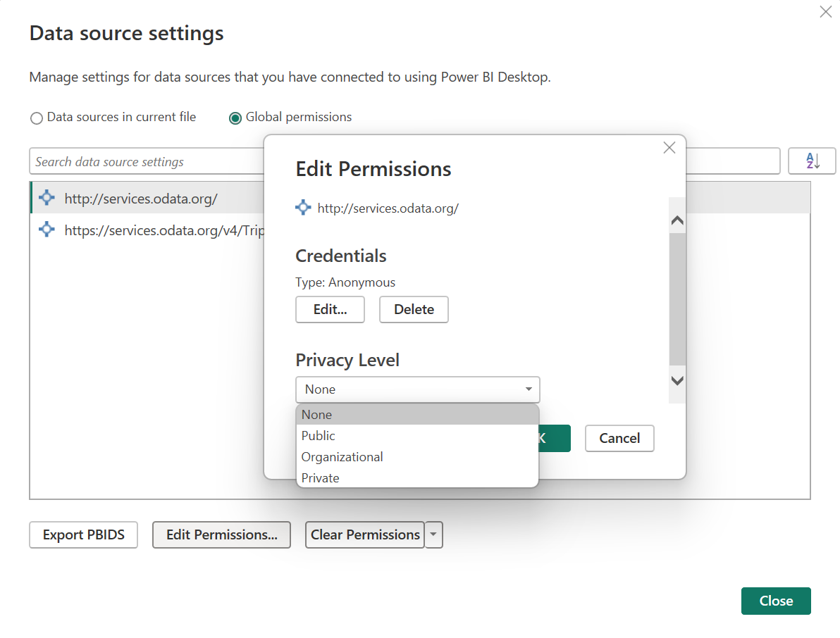Click the data source icon in Edit Permissions

[303, 208]
